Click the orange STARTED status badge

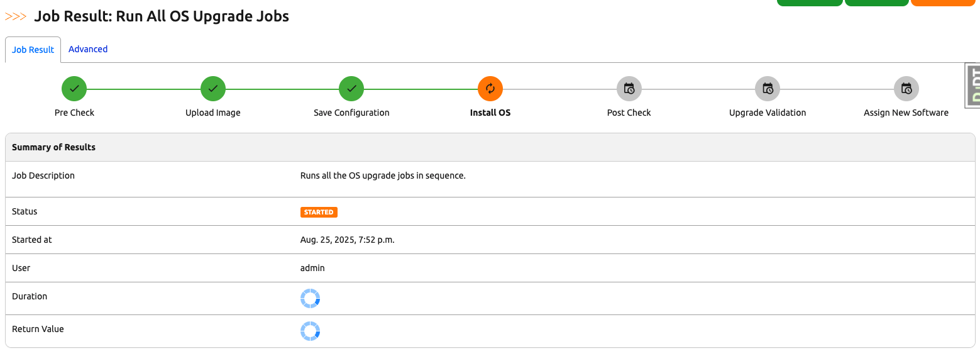tap(319, 212)
